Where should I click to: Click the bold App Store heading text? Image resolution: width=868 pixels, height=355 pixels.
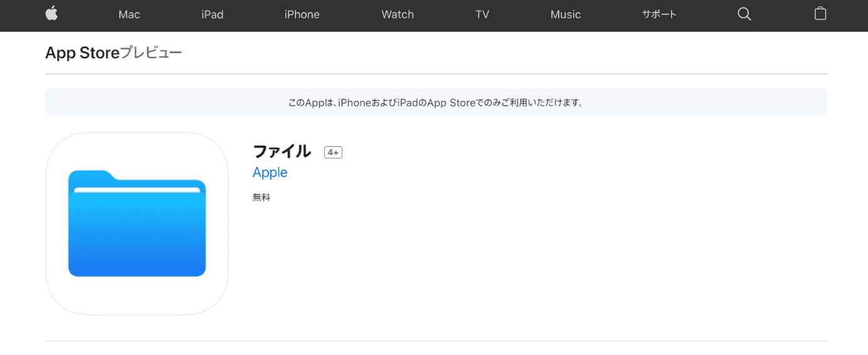(82, 53)
